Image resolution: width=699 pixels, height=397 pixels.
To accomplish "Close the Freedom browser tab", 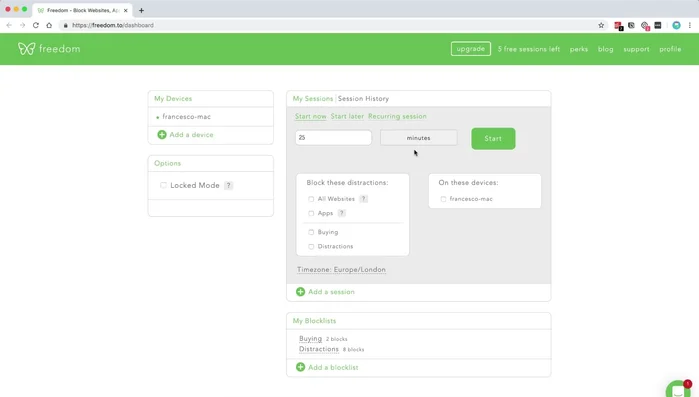I will [x=125, y=10].
